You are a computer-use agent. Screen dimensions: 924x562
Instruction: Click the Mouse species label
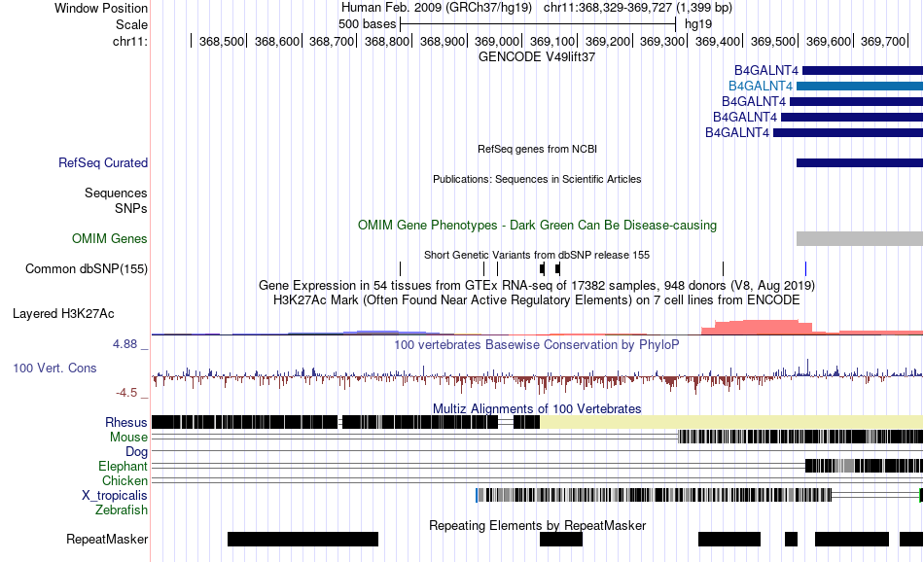coord(128,438)
